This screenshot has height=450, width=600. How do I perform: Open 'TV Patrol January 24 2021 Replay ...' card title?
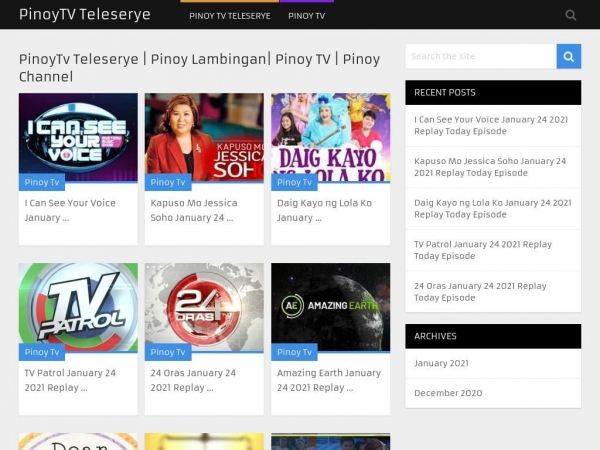[70, 380]
